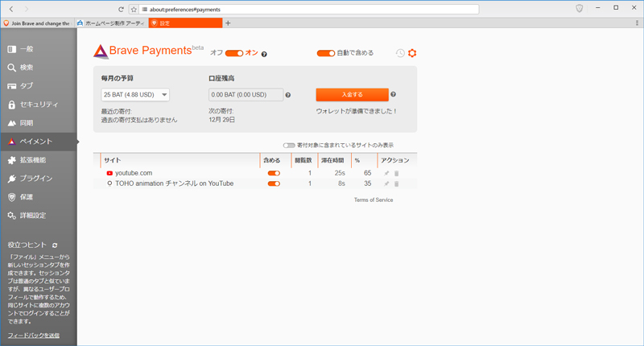This screenshot has width=644, height=346.
Task: Open Plugins (プラグイン) settings section
Action: (x=38, y=179)
